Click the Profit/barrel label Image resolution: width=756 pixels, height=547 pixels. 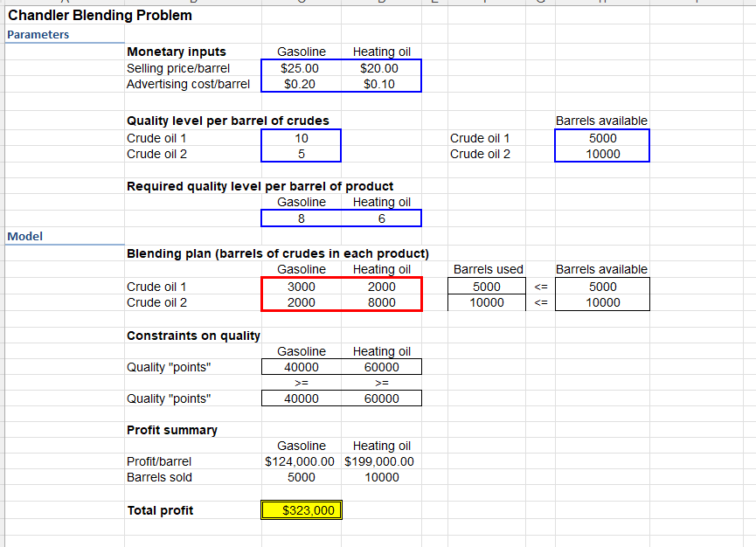tap(158, 461)
